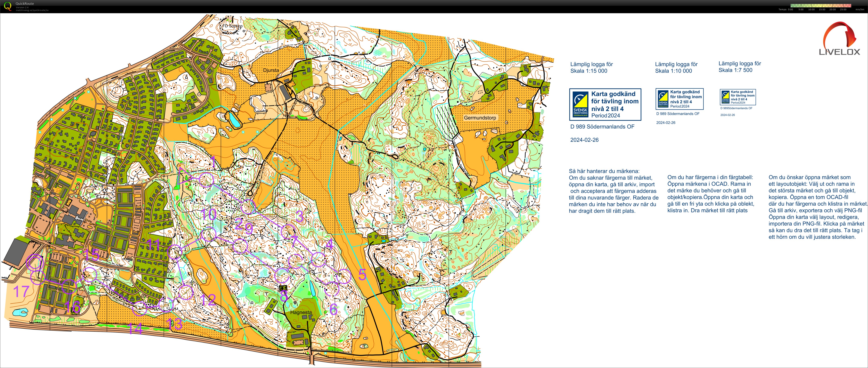Image resolution: width=868 pixels, height=368 pixels.
Task: Select control circle 1 on the map
Action: [206, 180]
